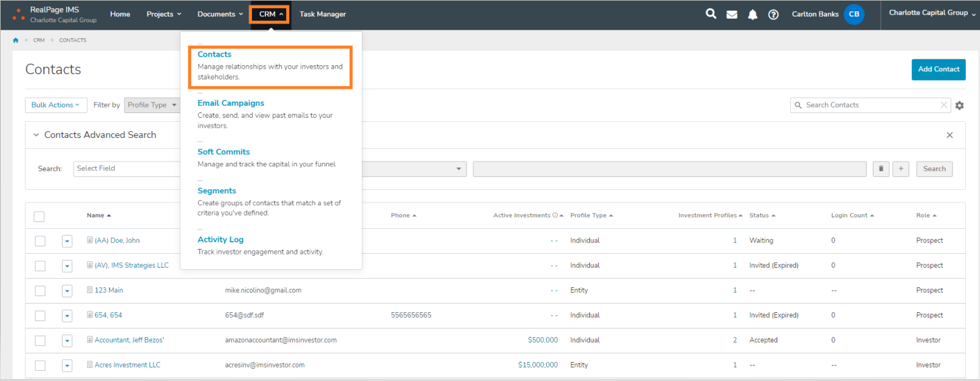Image resolution: width=980 pixels, height=381 pixels.
Task: Select Email Campaigns in the CRM menu
Action: (231, 103)
